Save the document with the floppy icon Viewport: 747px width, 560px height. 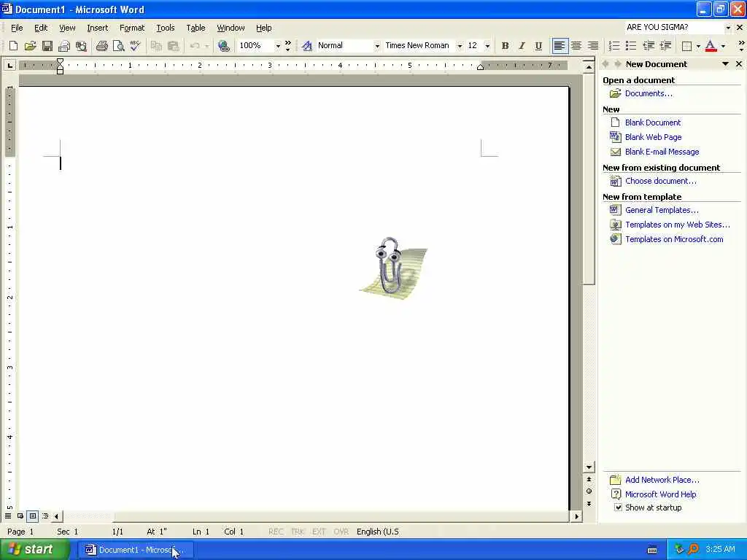(x=47, y=46)
